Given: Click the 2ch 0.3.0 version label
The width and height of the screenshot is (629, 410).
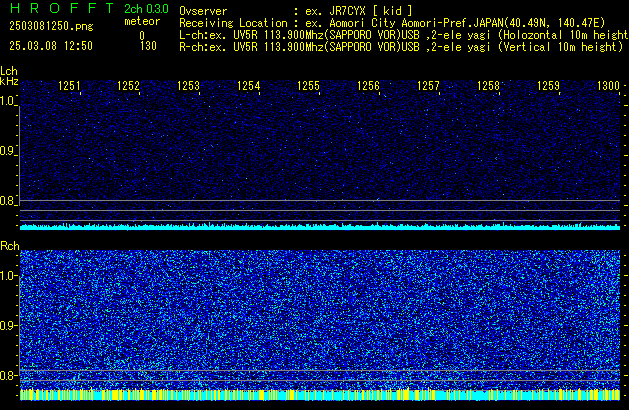Looking at the screenshot, I should pos(146,8).
